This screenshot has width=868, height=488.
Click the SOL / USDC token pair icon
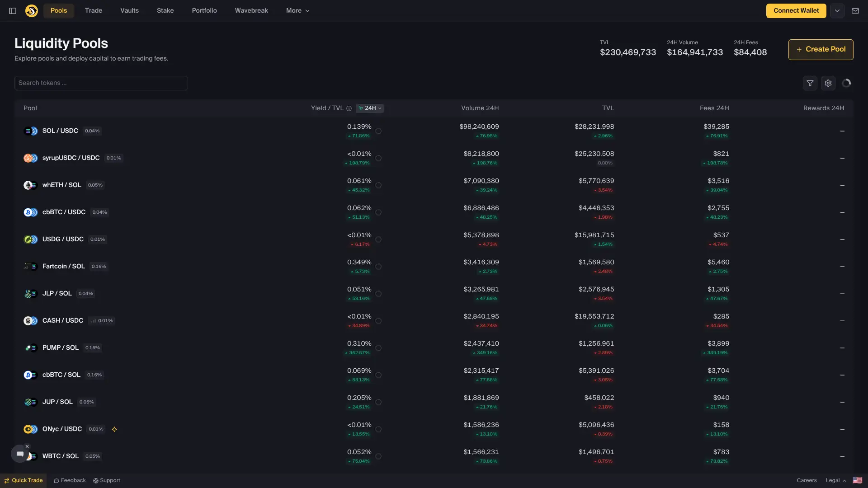[x=30, y=131]
